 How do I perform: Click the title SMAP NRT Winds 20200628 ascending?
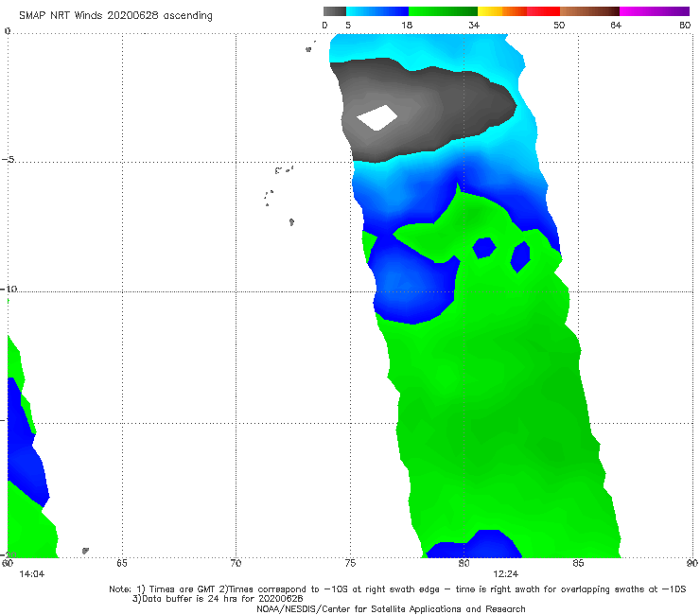(115, 16)
